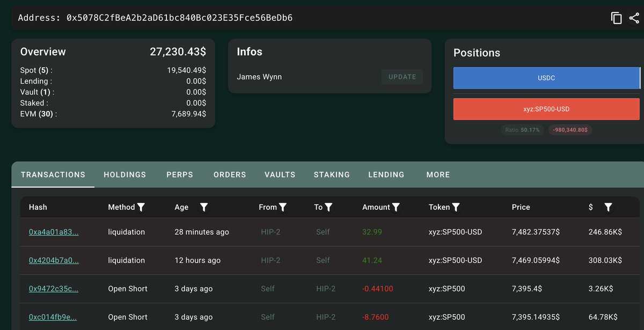Click the 32.99 amount cell

click(x=372, y=232)
